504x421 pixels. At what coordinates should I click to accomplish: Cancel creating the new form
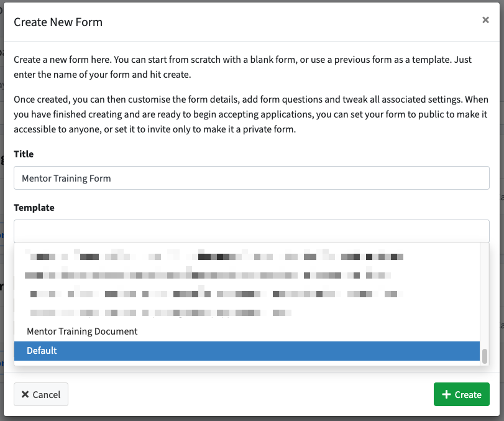41,394
